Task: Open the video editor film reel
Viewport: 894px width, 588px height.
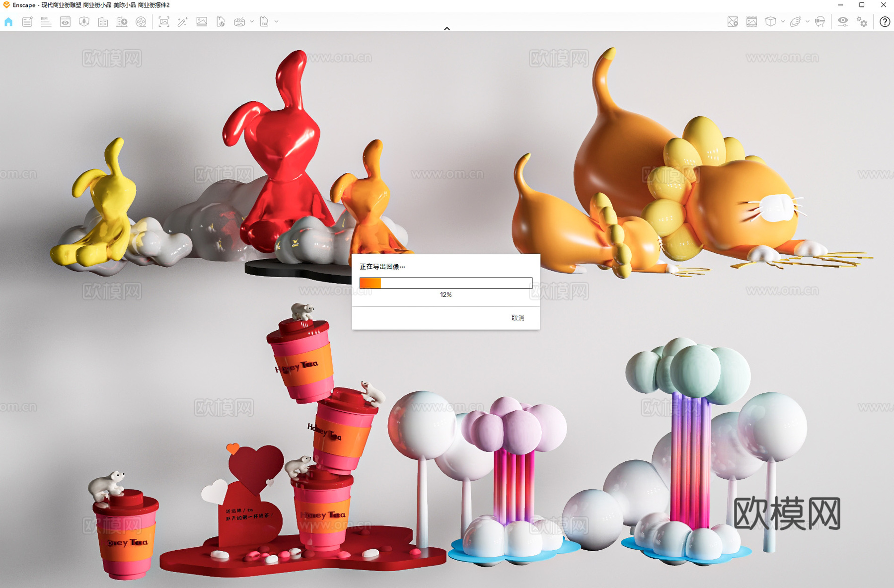Action: (x=141, y=22)
